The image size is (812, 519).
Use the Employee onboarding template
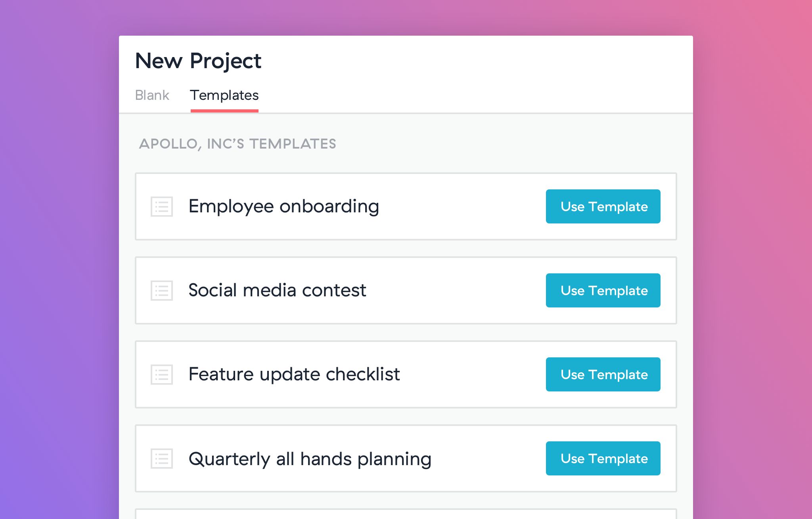[x=603, y=206]
